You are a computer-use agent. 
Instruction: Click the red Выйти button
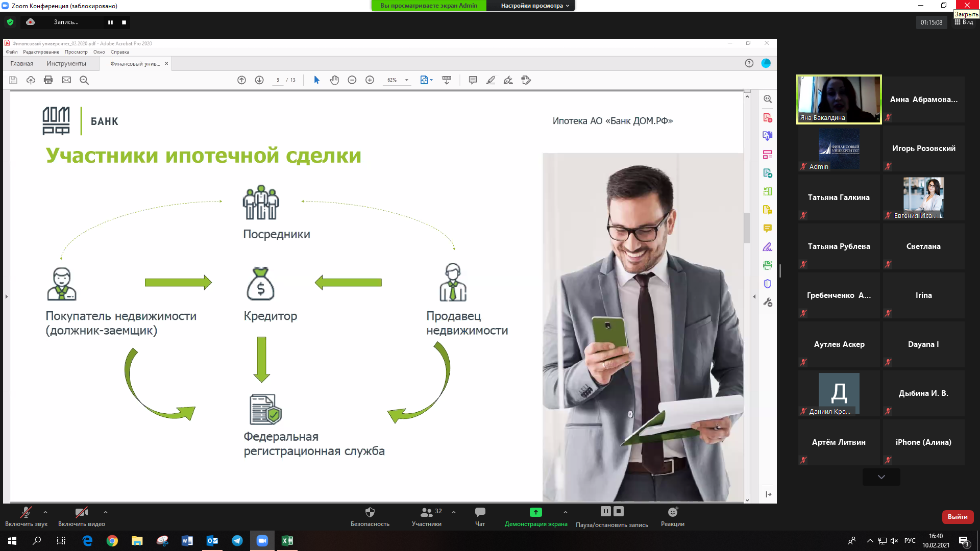(958, 517)
